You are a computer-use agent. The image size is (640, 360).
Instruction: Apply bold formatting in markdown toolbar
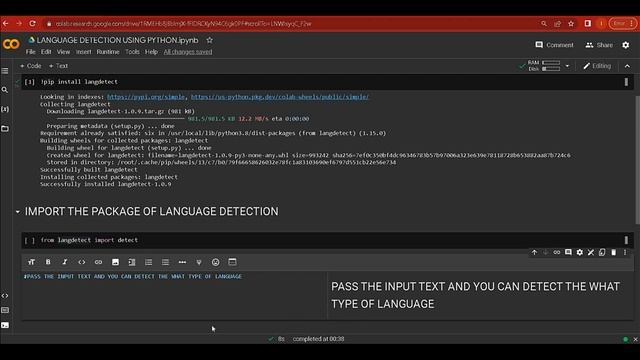[48, 262]
